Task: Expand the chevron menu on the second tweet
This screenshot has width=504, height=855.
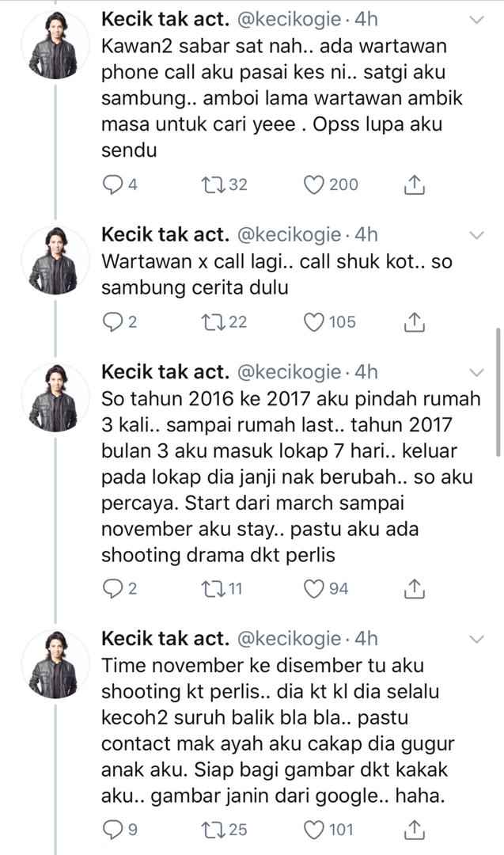Action: click(x=477, y=235)
